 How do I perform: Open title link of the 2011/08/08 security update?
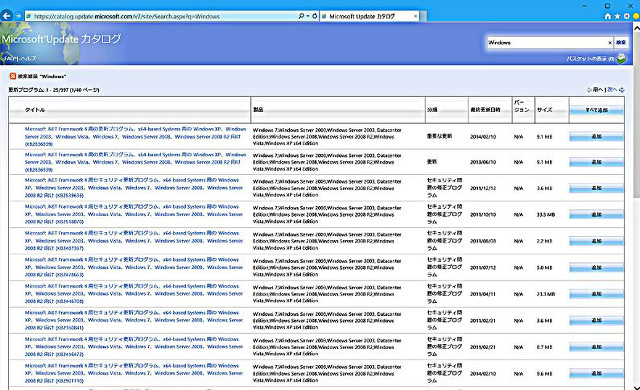[x=133, y=241]
